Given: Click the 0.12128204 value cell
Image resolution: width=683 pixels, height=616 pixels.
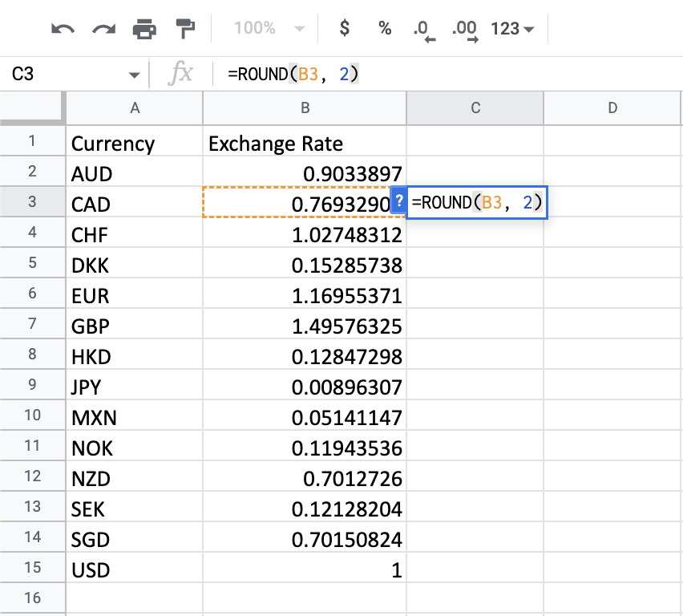Looking at the screenshot, I should 305,507.
